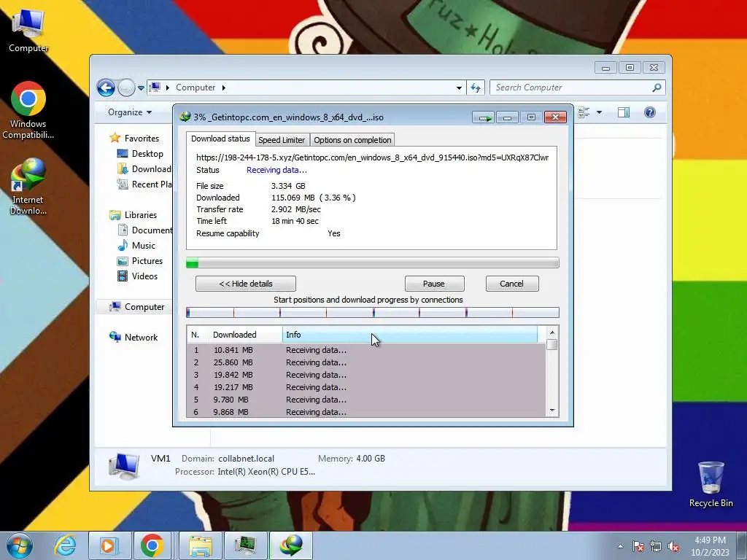Click the muted volume tray icon

pyautogui.click(x=673, y=547)
